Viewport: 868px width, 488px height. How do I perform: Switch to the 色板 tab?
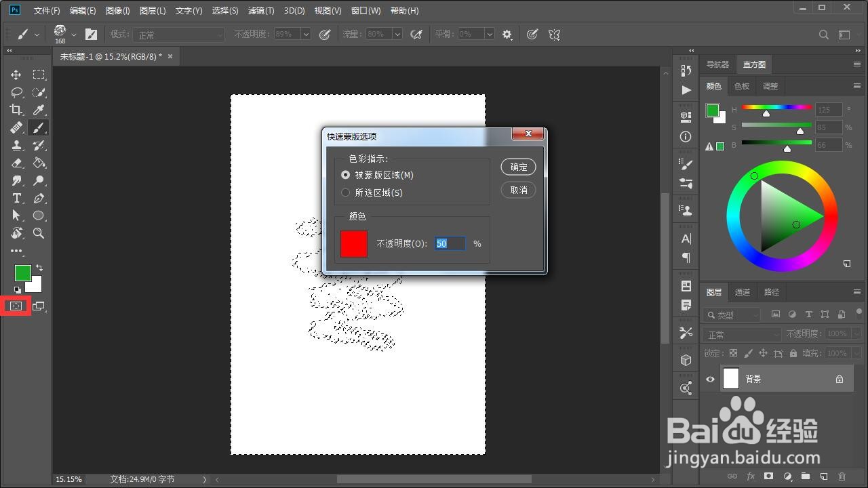coord(742,86)
